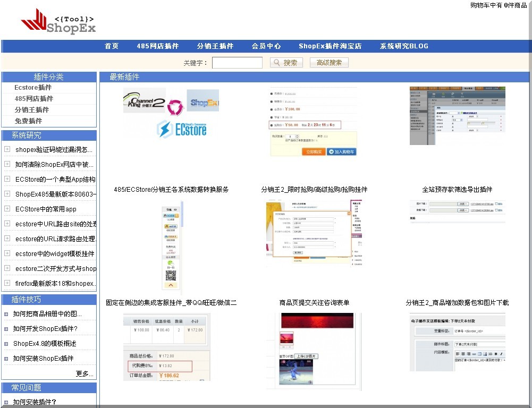Open article ecstore中的widget模板挂件
The height and width of the screenshot is (408, 532).
[x=55, y=254]
